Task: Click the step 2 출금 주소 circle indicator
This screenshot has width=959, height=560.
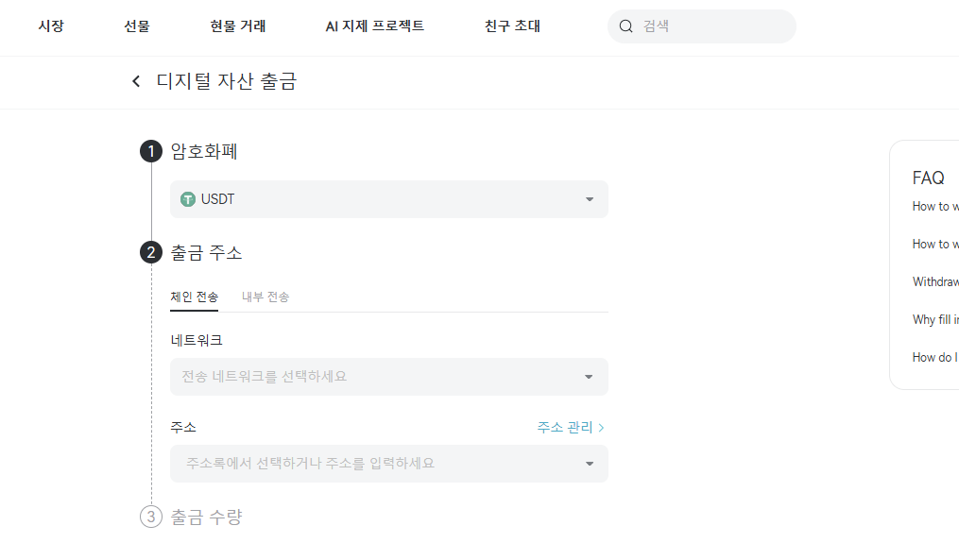Action: point(151,253)
